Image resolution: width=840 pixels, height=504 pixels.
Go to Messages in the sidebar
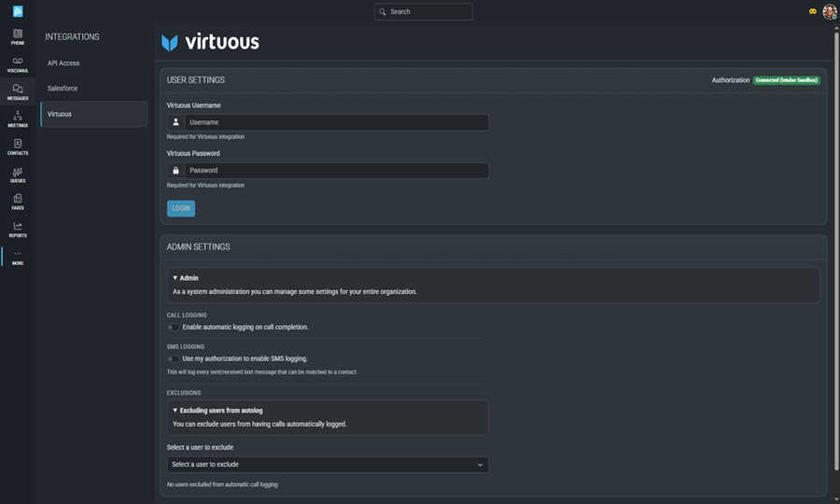click(x=18, y=91)
